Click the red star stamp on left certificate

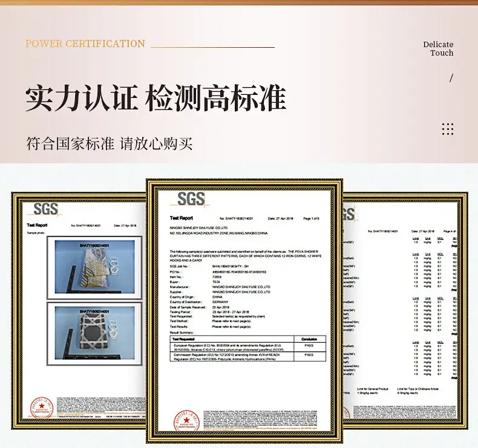click(x=42, y=407)
